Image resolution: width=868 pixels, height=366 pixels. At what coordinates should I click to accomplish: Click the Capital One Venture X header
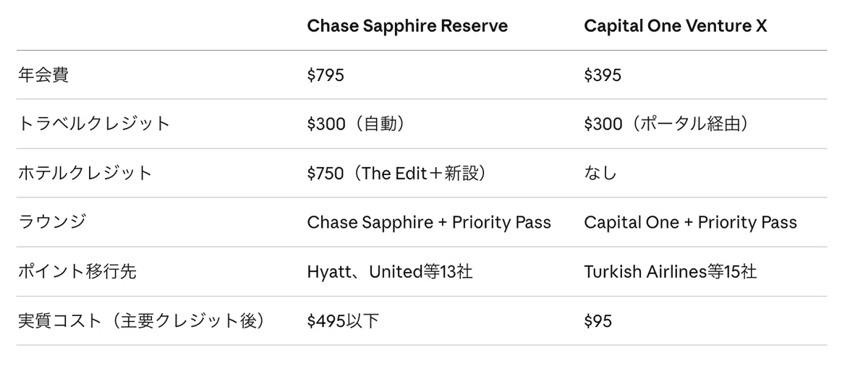(x=676, y=26)
